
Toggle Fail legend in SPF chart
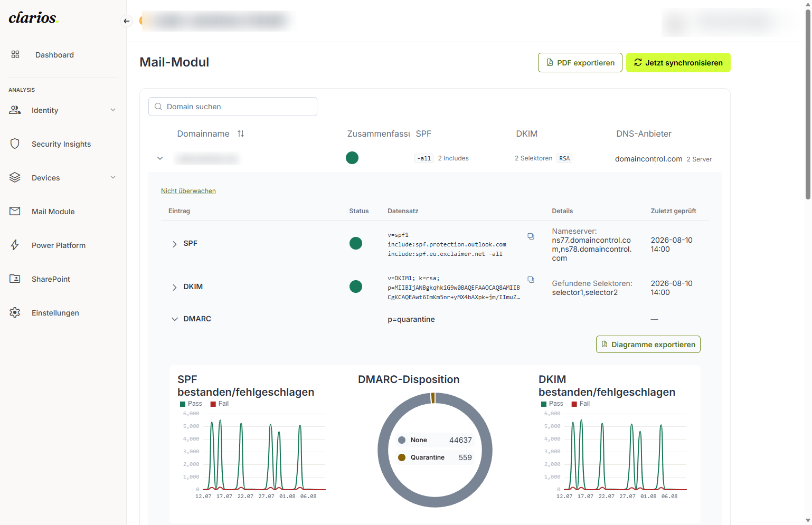tap(220, 404)
